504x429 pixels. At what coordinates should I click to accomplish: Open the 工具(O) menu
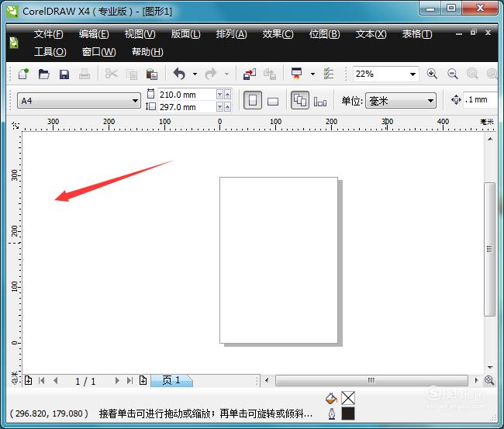pyautogui.click(x=50, y=52)
